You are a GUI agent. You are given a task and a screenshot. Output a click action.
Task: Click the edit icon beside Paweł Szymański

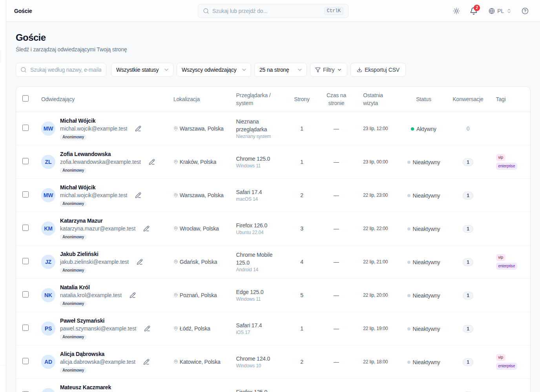pos(147,328)
